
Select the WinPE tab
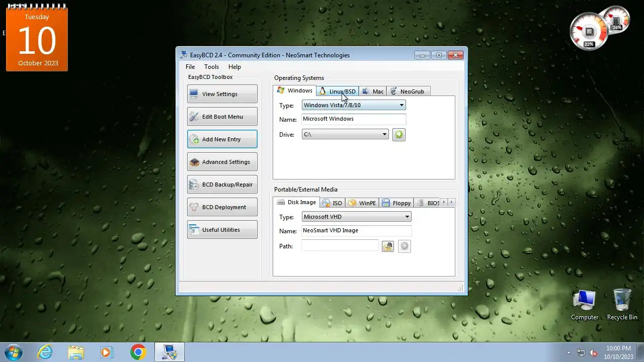(x=362, y=203)
